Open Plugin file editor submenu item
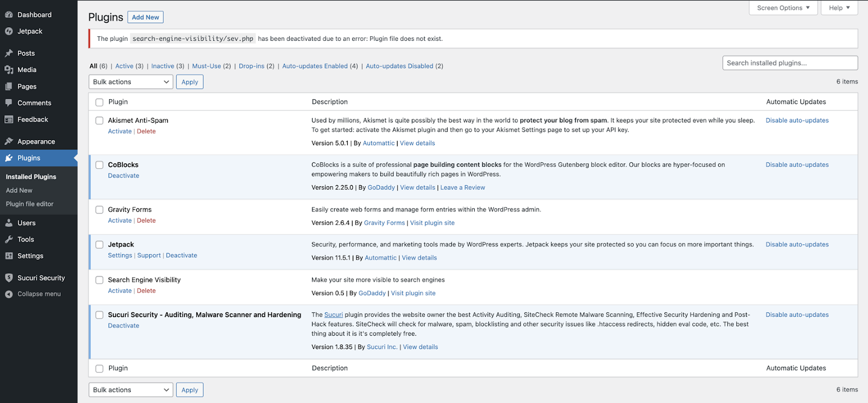Screen dimensions: 868x403 pos(30,204)
